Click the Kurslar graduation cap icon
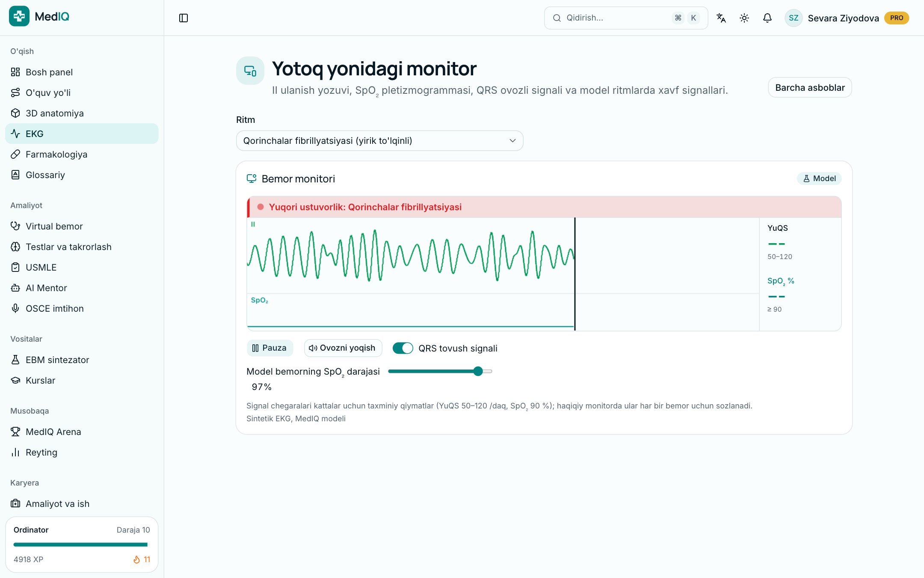924x578 pixels. tap(15, 380)
